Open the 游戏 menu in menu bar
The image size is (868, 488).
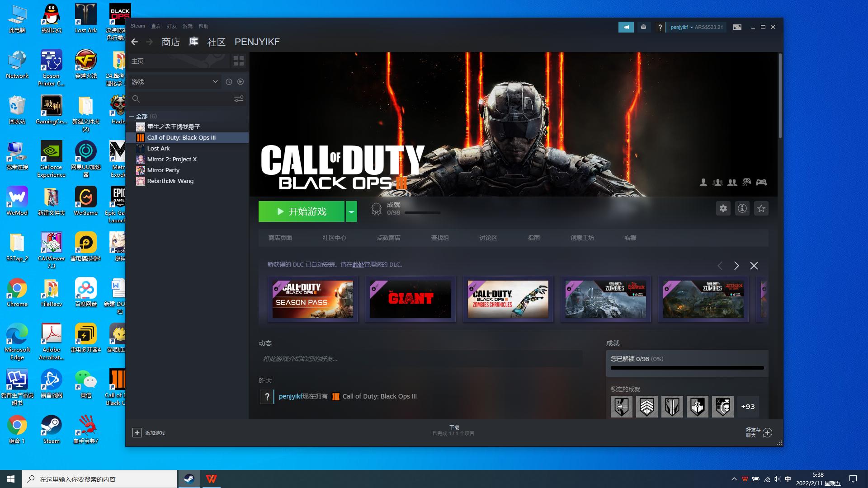[187, 26]
